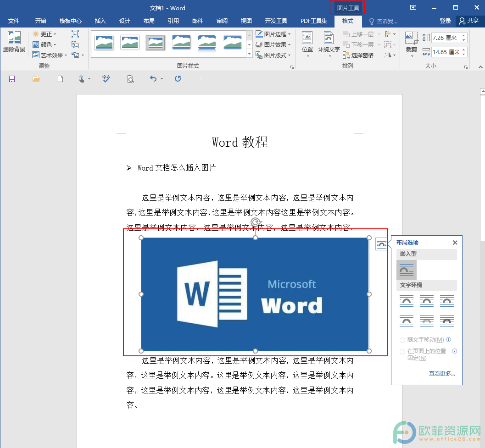This screenshot has width=485, height=448.
Task: Select the in front of text wrap option
Action: [x=447, y=321]
